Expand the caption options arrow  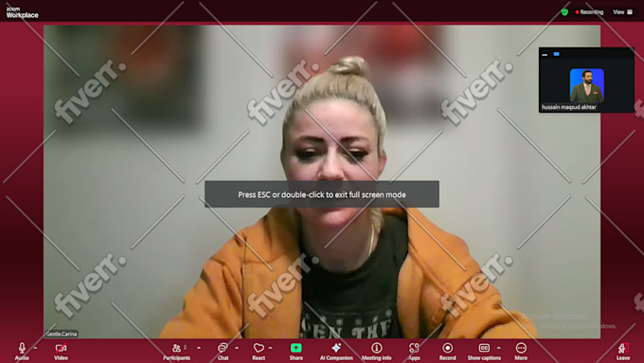498,348
